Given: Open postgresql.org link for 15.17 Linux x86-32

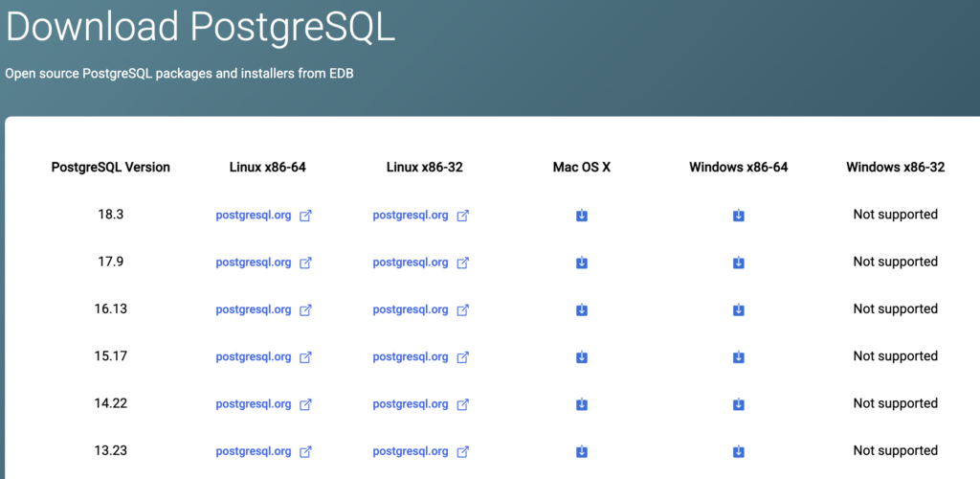Looking at the screenshot, I should coord(411,357).
